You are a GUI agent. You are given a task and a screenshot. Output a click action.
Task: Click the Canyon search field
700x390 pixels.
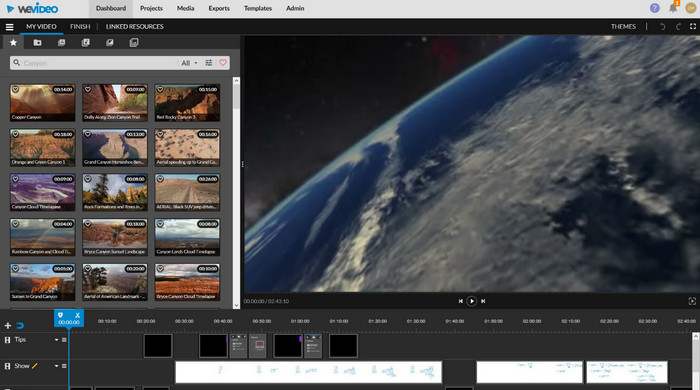pos(98,63)
